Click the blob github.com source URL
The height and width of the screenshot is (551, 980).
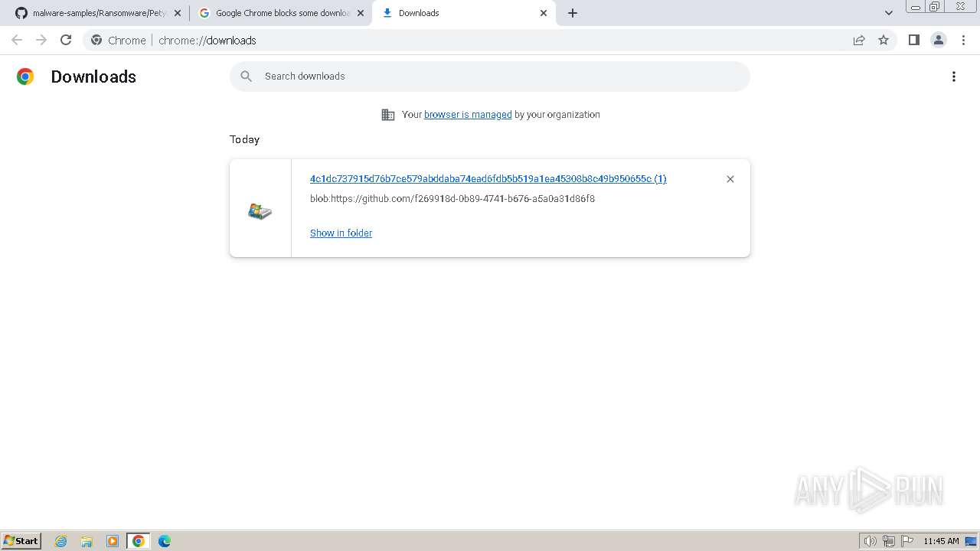tap(452, 199)
